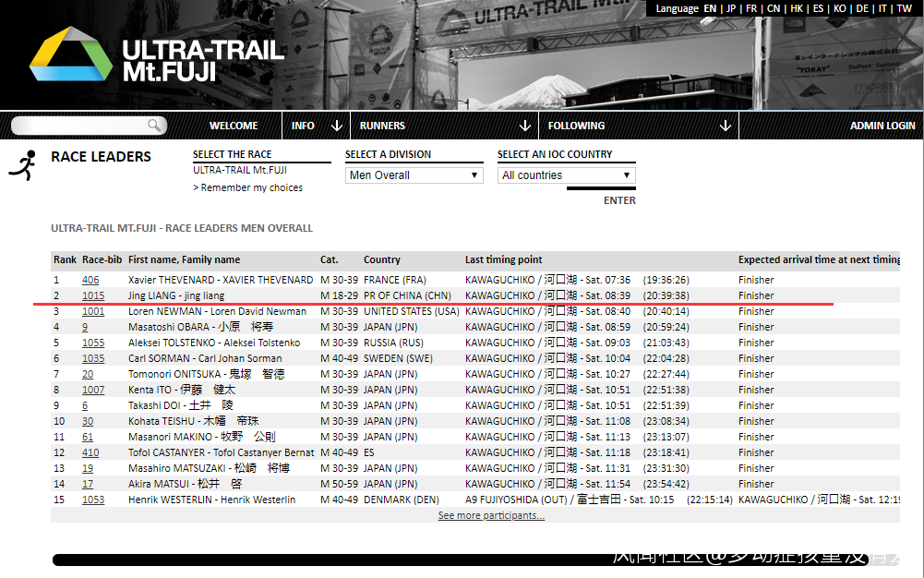The height and width of the screenshot is (578, 924).
Task: Open race-bib 30 for Kohata Teishu
Action: coord(87,421)
